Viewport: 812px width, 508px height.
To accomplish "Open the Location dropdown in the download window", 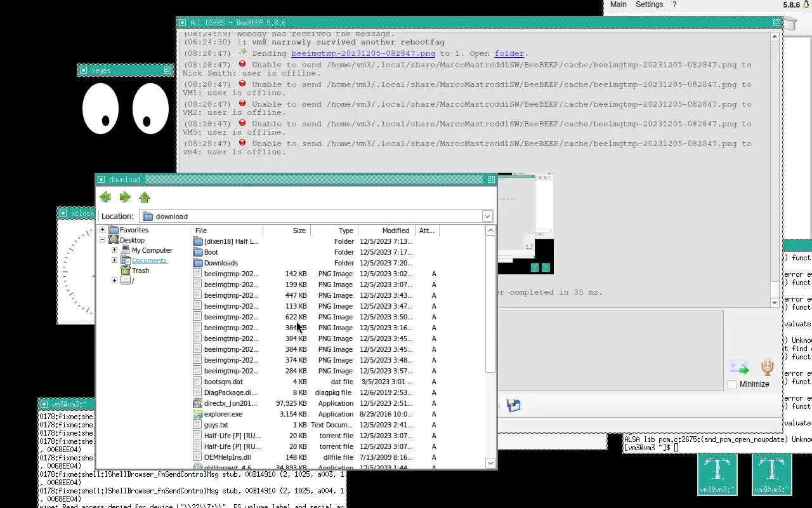I will coord(487,217).
